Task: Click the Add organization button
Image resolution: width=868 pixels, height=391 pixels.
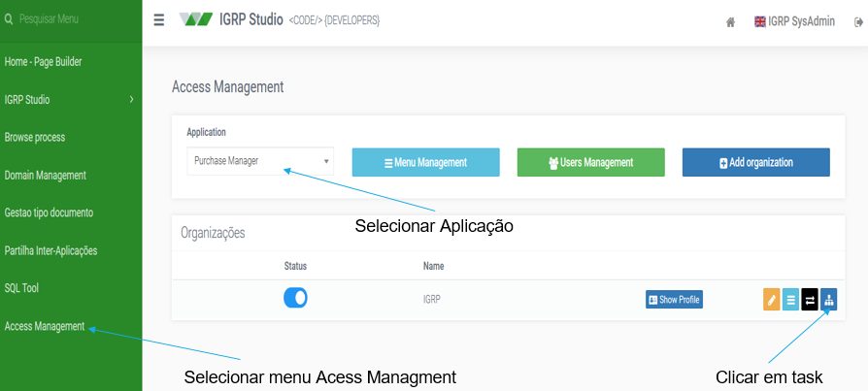Action: tap(755, 162)
